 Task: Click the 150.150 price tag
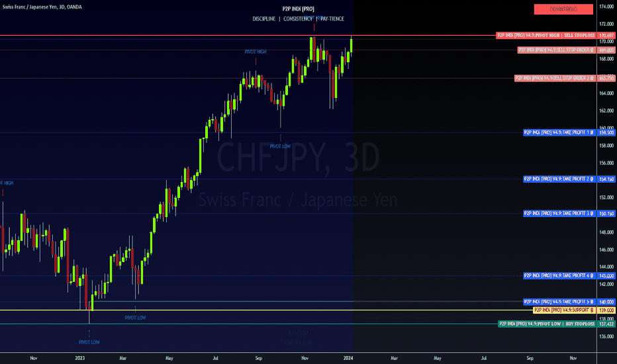coord(606,213)
